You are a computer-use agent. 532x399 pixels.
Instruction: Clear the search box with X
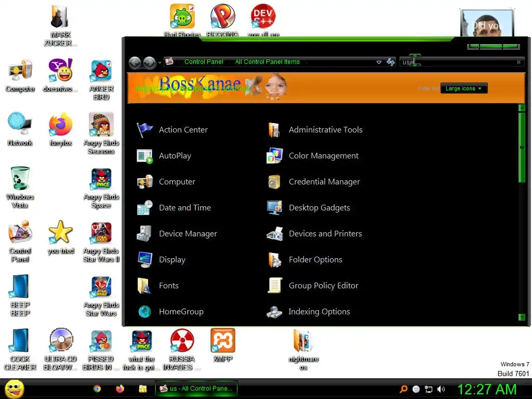[x=519, y=62]
